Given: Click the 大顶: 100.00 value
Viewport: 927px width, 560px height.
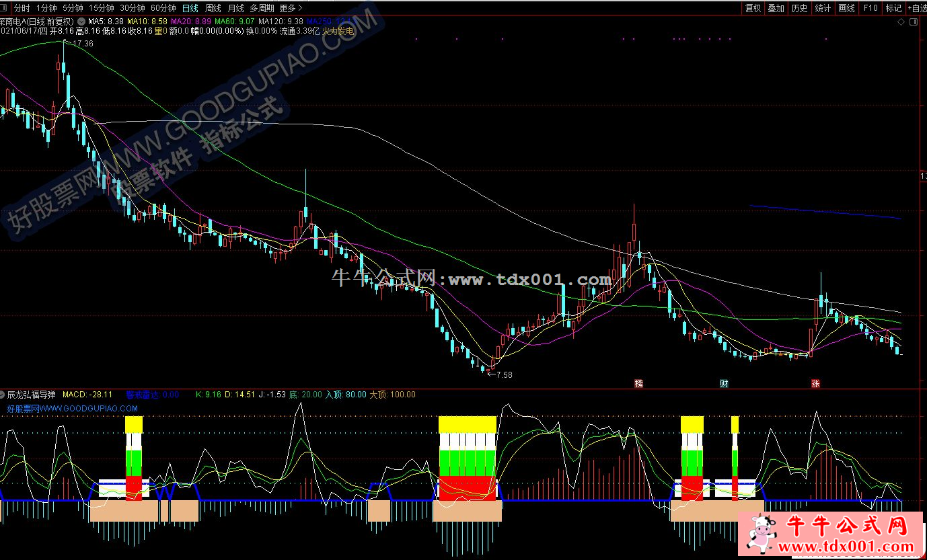Looking at the screenshot, I should [393, 395].
